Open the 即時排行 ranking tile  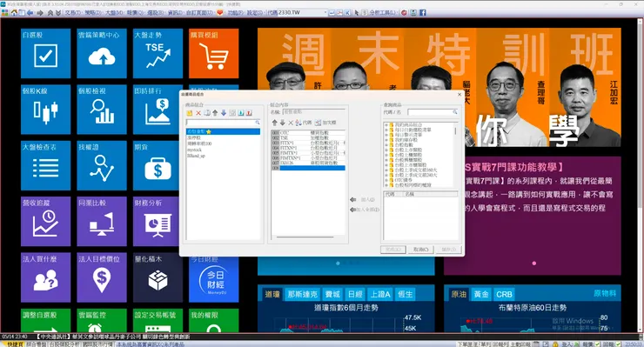point(158,110)
